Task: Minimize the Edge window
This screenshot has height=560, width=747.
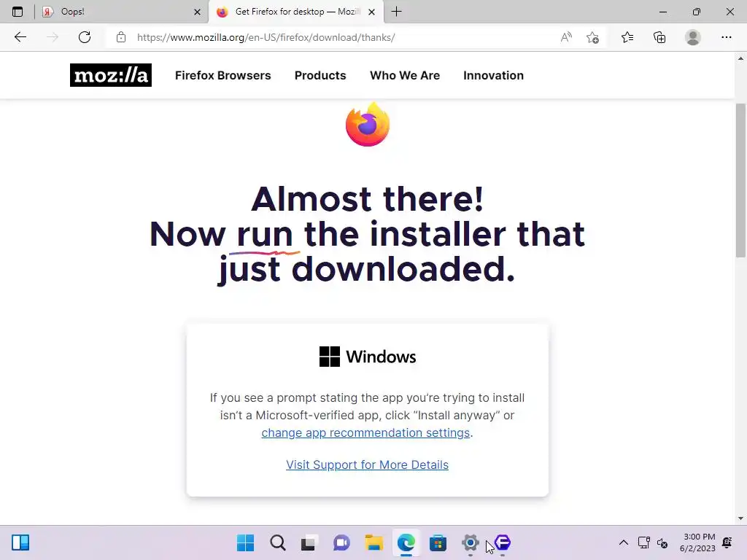Action: [x=662, y=12]
